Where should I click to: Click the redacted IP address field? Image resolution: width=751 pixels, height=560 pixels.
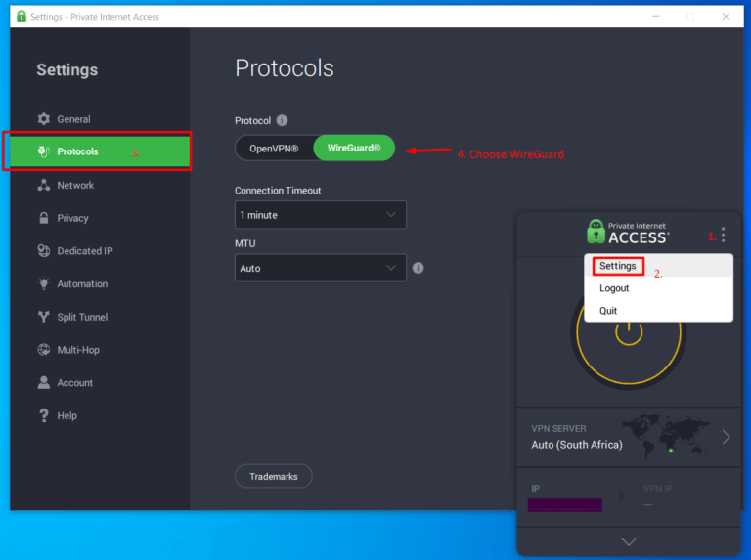pos(564,505)
